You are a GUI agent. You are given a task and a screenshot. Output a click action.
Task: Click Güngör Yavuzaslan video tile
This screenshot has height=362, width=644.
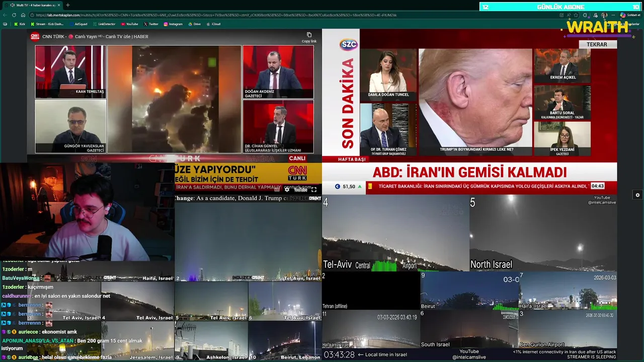[x=70, y=126]
